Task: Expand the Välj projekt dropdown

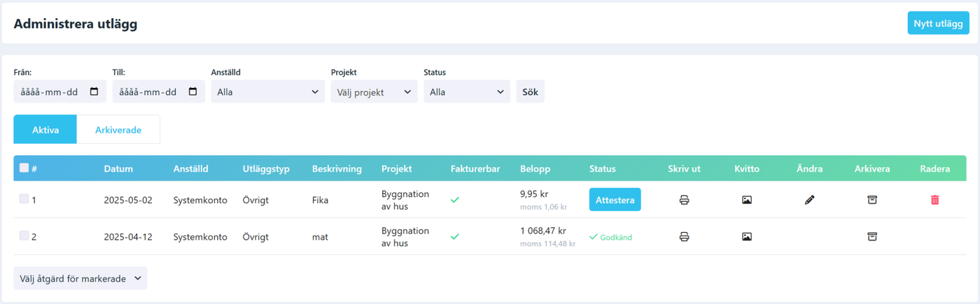Action: pyautogui.click(x=374, y=92)
